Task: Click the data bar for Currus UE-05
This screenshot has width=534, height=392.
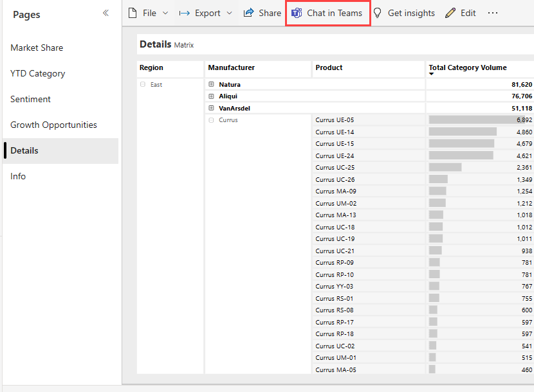Action: [x=477, y=120]
